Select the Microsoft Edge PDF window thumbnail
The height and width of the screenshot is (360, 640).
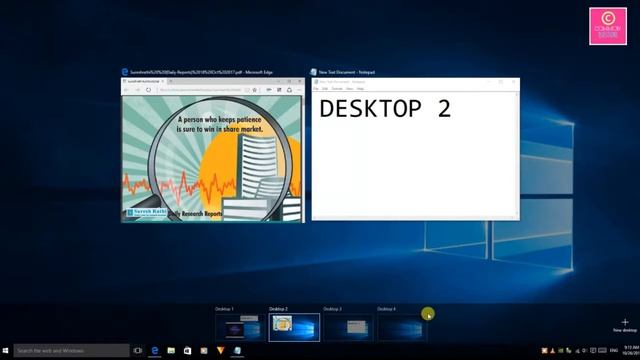pos(213,150)
